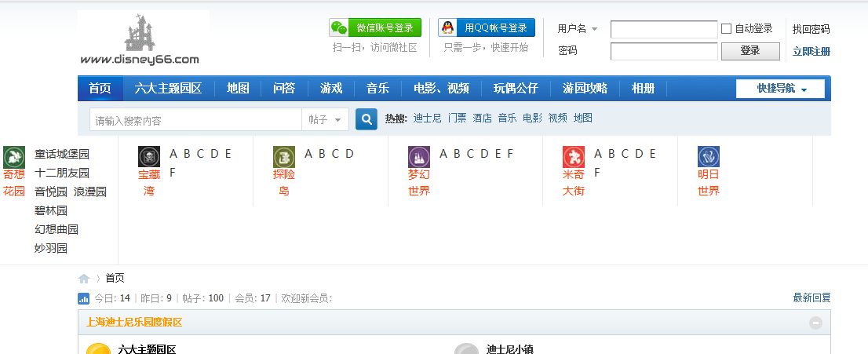Click the 用QQ帐号登录 button
The width and height of the screenshot is (868, 354).
tap(487, 27)
